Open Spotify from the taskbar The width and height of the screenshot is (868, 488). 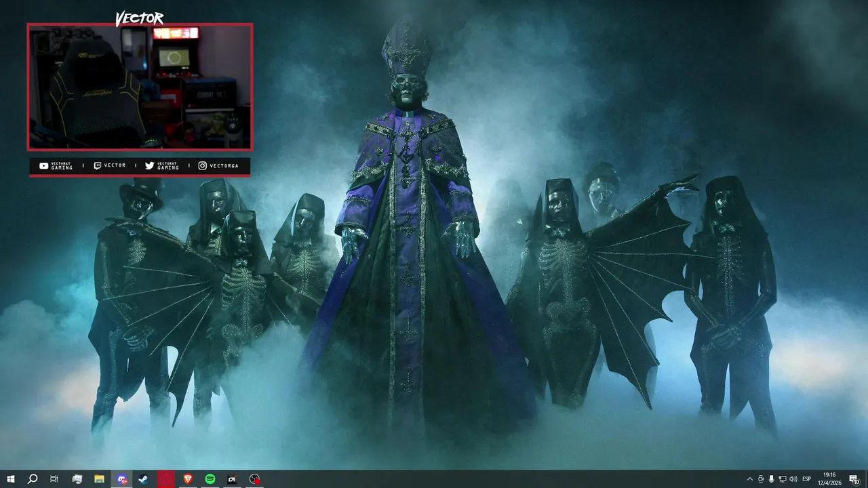210,479
